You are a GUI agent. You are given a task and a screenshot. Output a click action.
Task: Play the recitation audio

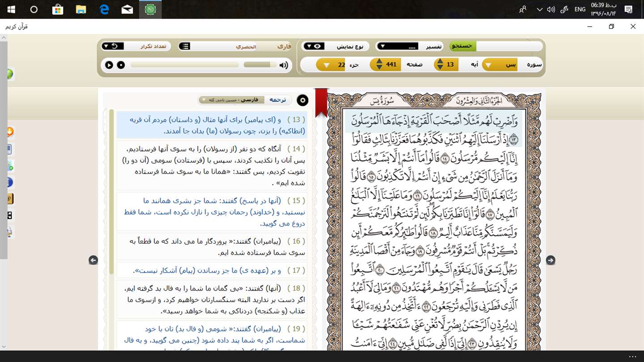point(109,65)
